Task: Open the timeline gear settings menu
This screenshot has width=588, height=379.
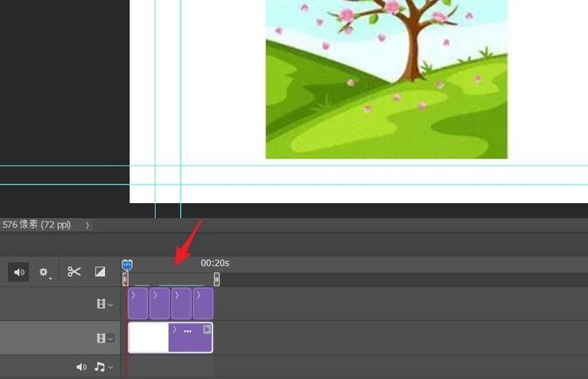Action: point(45,272)
